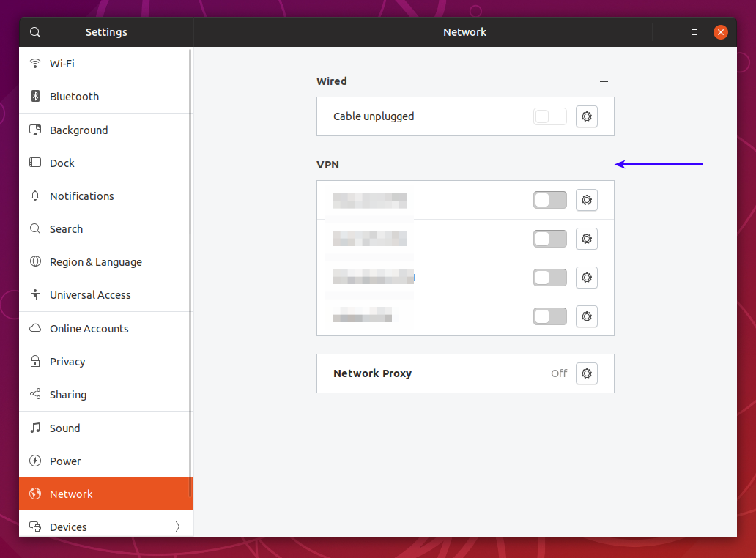Click the Background monitor icon in sidebar
This screenshot has width=756, height=558.
coord(35,130)
